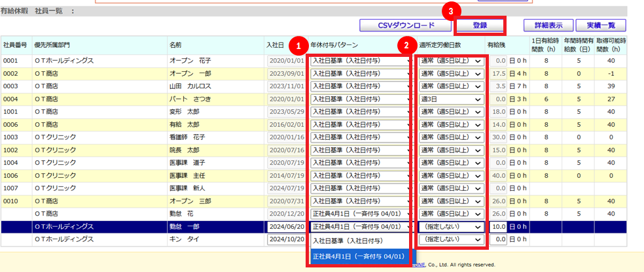The height and width of the screenshot is (272, 644).
Task: Click the 登録 button
Action: [x=480, y=25]
